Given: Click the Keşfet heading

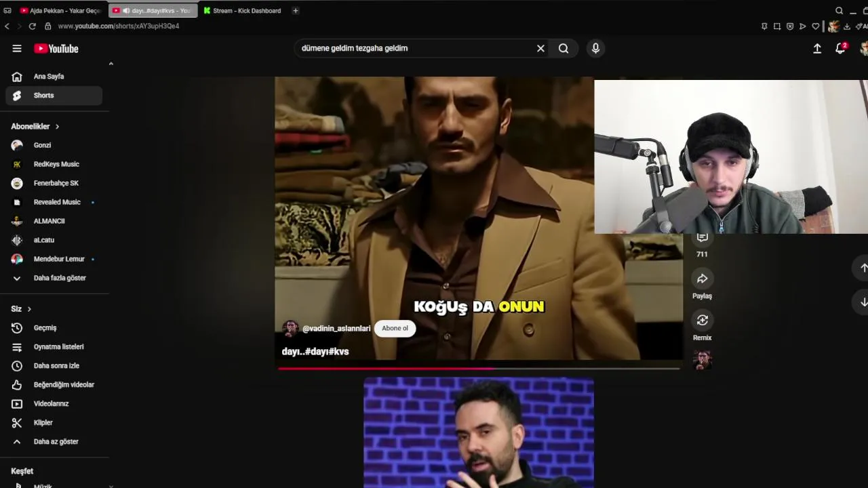Looking at the screenshot, I should [x=22, y=471].
